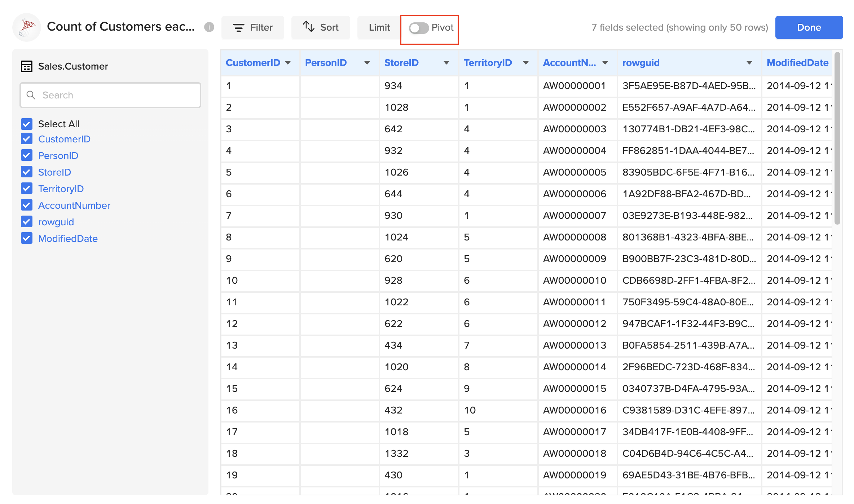This screenshot has height=504, width=854.
Task: Uncheck the rowguid checkbox
Action: [x=26, y=221]
